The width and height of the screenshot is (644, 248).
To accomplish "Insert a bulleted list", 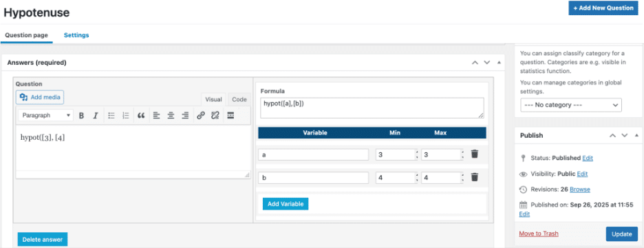I will coord(111,116).
